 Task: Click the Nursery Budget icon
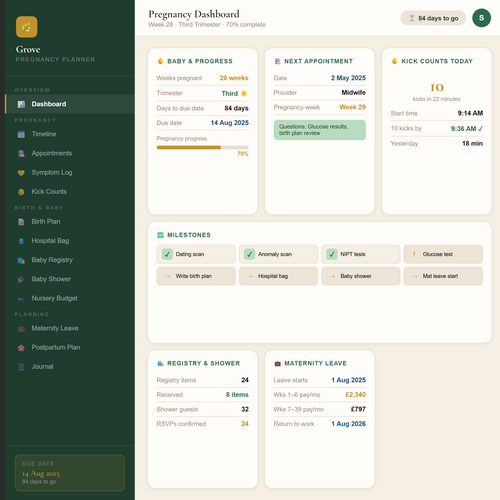point(21,299)
